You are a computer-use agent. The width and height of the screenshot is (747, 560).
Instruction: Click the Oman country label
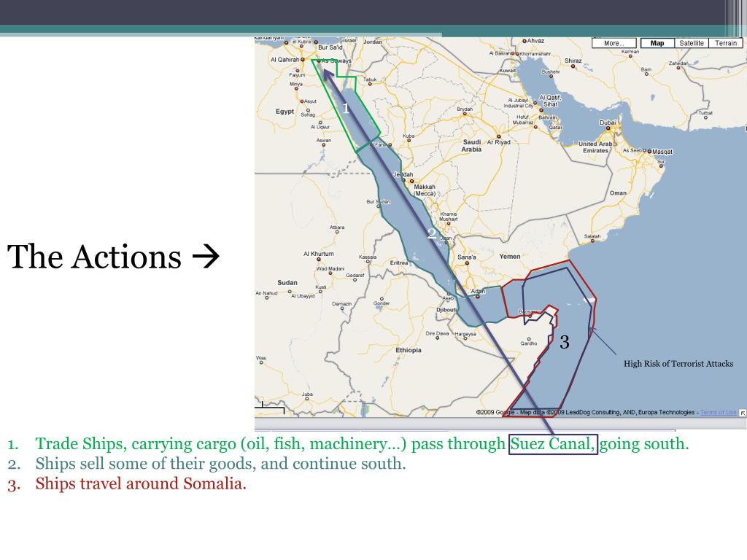(618, 192)
